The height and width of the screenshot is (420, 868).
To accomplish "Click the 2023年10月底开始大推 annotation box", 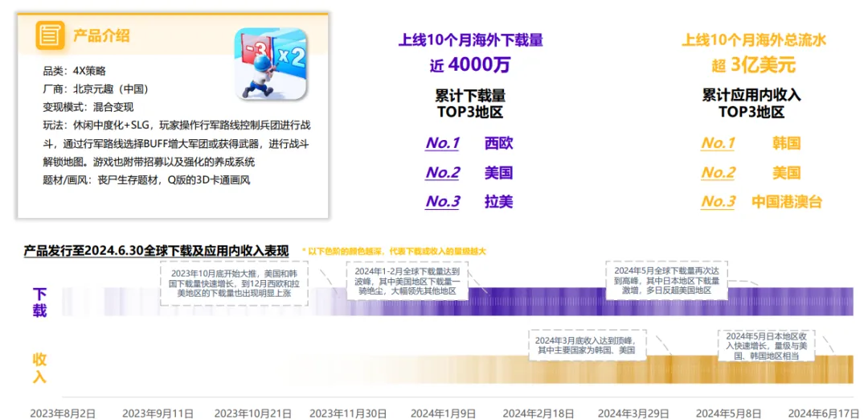I will click(x=235, y=282).
